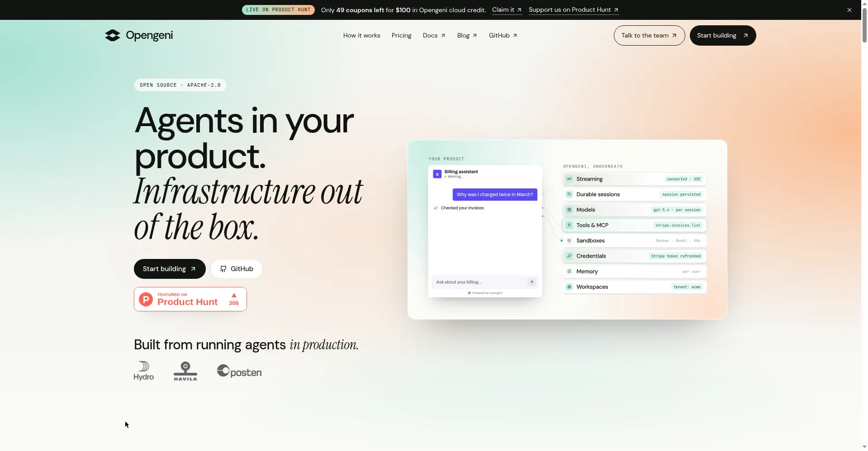Viewport: 868px width, 451px height.
Task: Go to the Pricing page
Action: tap(401, 35)
